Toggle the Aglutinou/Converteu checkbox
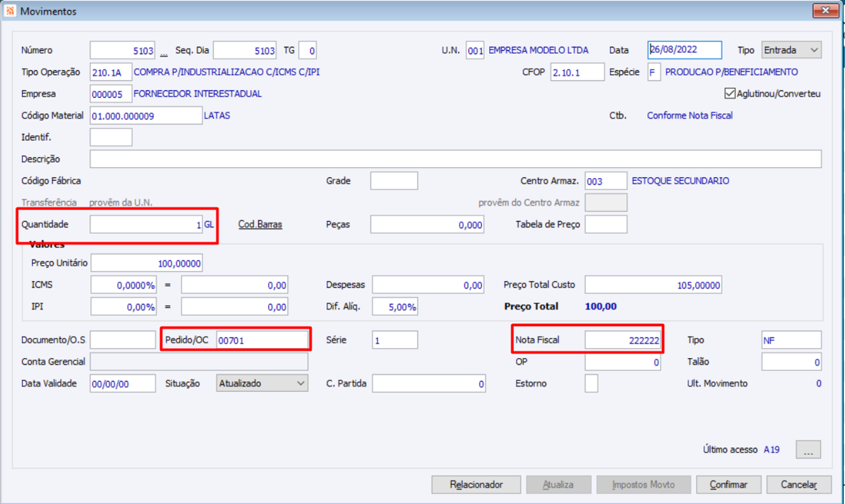The width and height of the screenshot is (845, 504). [730, 94]
